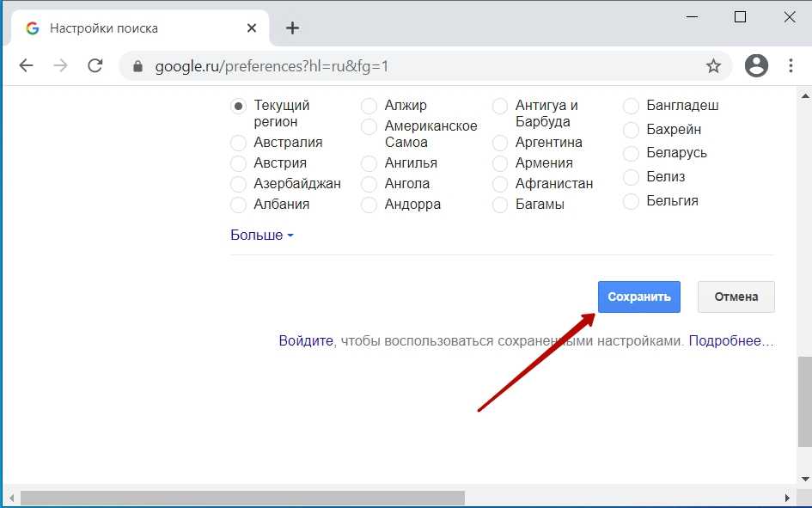Select the Армения radio button
This screenshot has width=812, height=508.
click(500, 163)
